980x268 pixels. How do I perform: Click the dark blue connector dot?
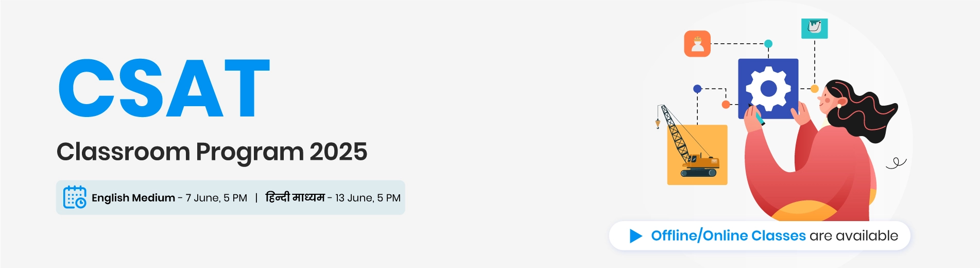[697, 89]
